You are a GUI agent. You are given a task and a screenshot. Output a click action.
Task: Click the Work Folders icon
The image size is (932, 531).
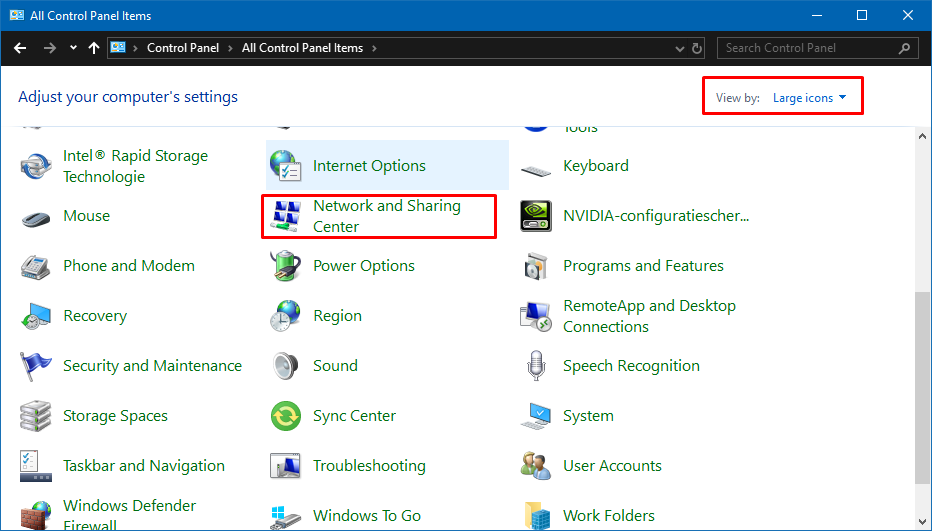[536, 516]
